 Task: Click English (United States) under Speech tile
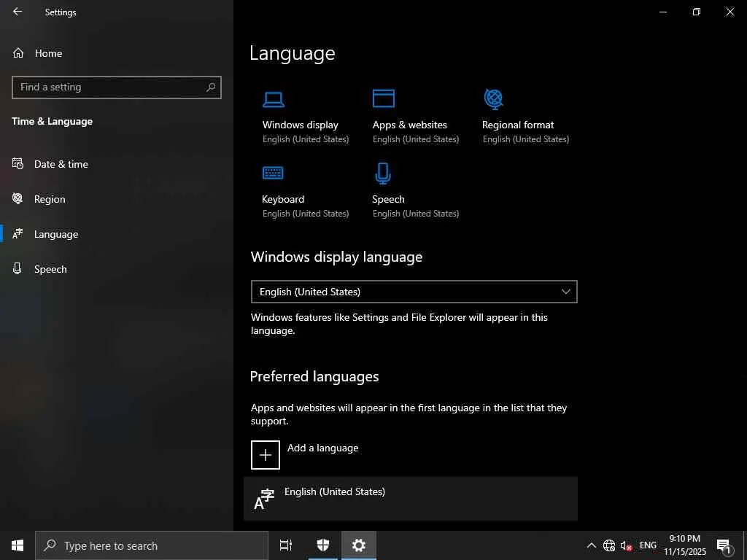[416, 214]
